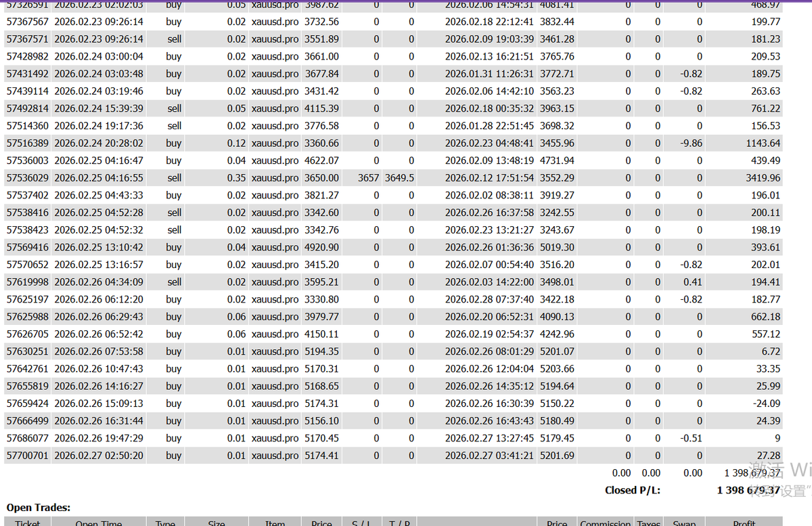The image size is (812, 526).
Task: Select the profit value 6.72
Action: [x=771, y=351]
